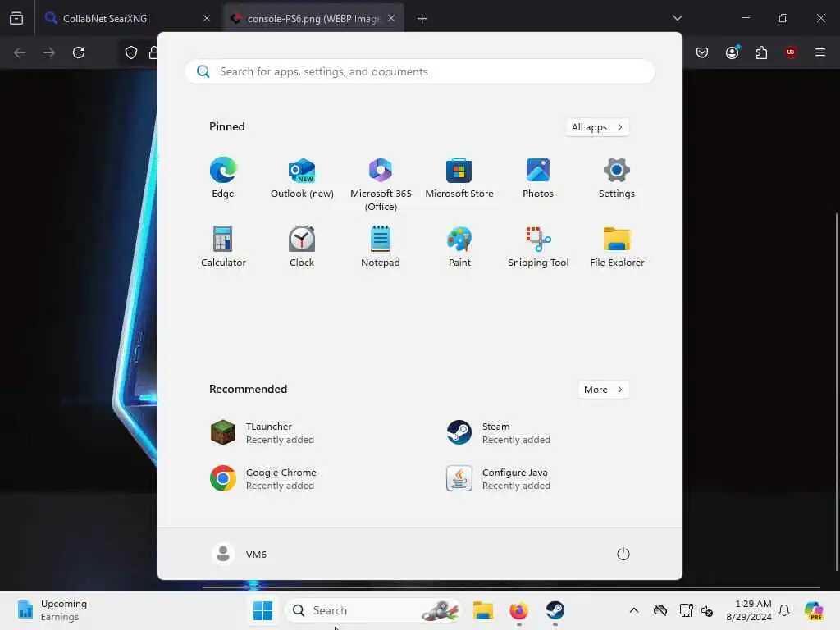The height and width of the screenshot is (630, 840).
Task: Open the VM6 user account menu
Action: 240,554
